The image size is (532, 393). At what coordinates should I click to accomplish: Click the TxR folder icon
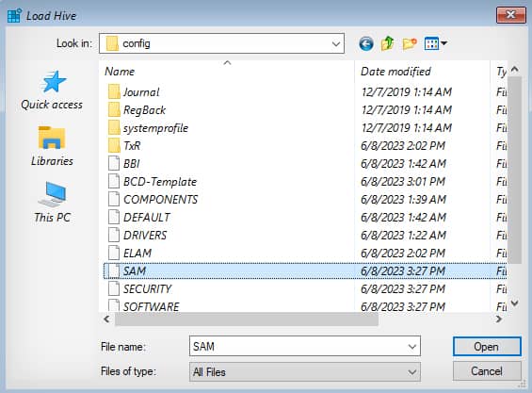click(x=114, y=146)
